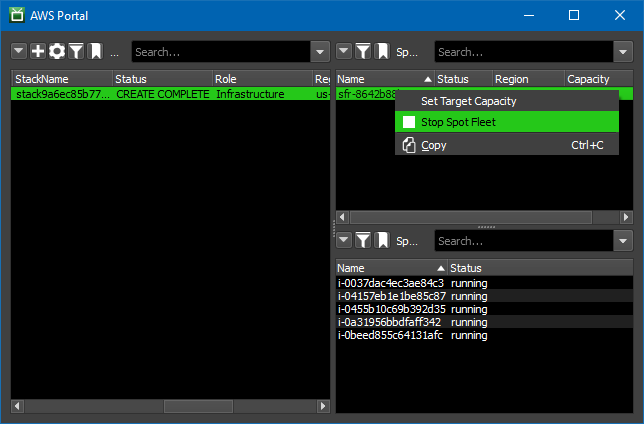Click spot fleet list scroll right arrow
This screenshot has width=644, height=424.
click(626, 217)
